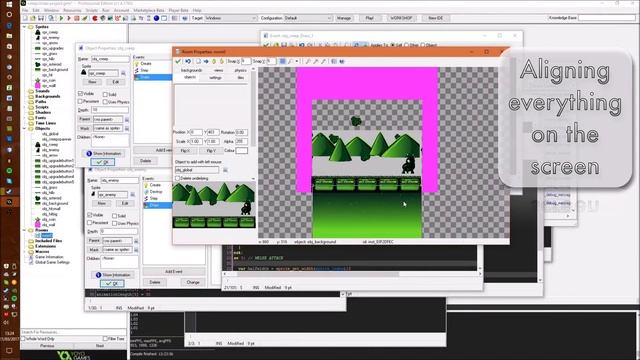Toggle Persistent checkbox in obj_enemy properties
The height and width of the screenshot is (360, 640).
click(90, 223)
